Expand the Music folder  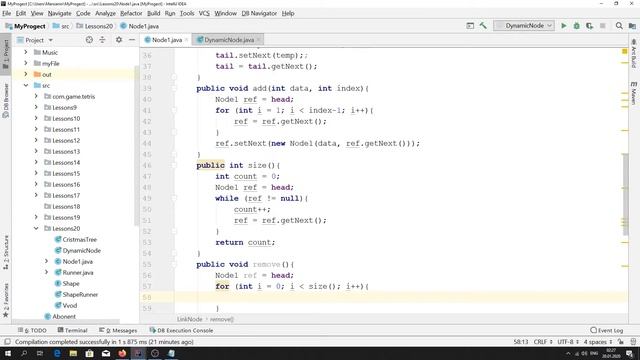[x=26, y=52]
